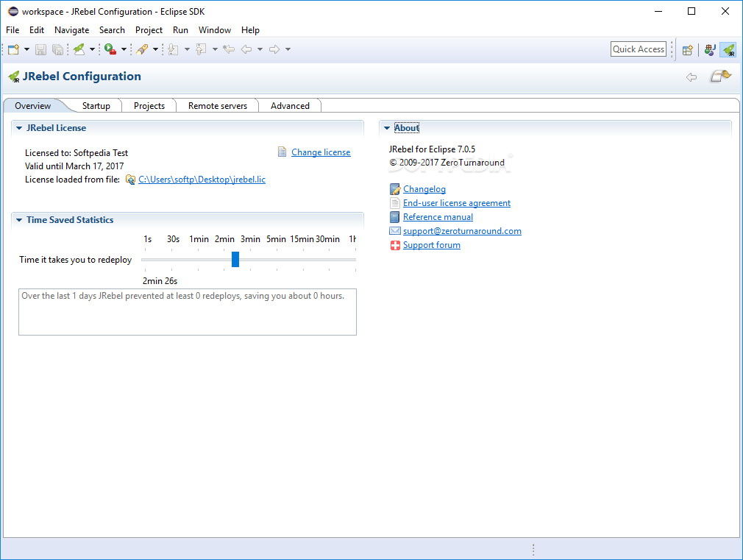Click the Back navigation arrow in main toolbar
The height and width of the screenshot is (560, 743).
[x=246, y=49]
